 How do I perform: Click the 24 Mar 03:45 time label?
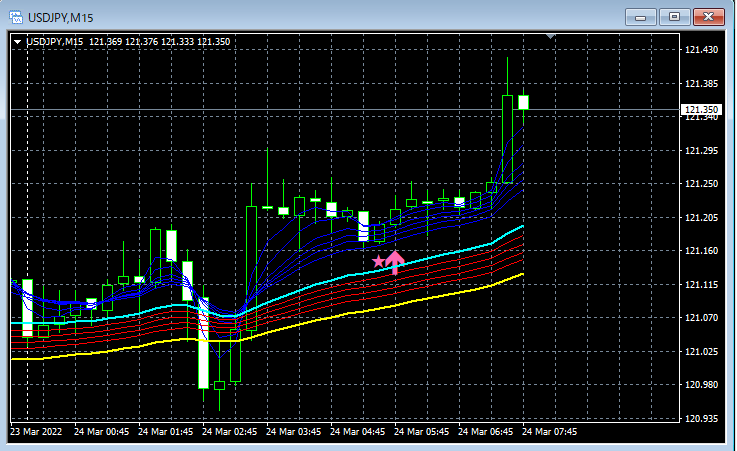click(293, 431)
